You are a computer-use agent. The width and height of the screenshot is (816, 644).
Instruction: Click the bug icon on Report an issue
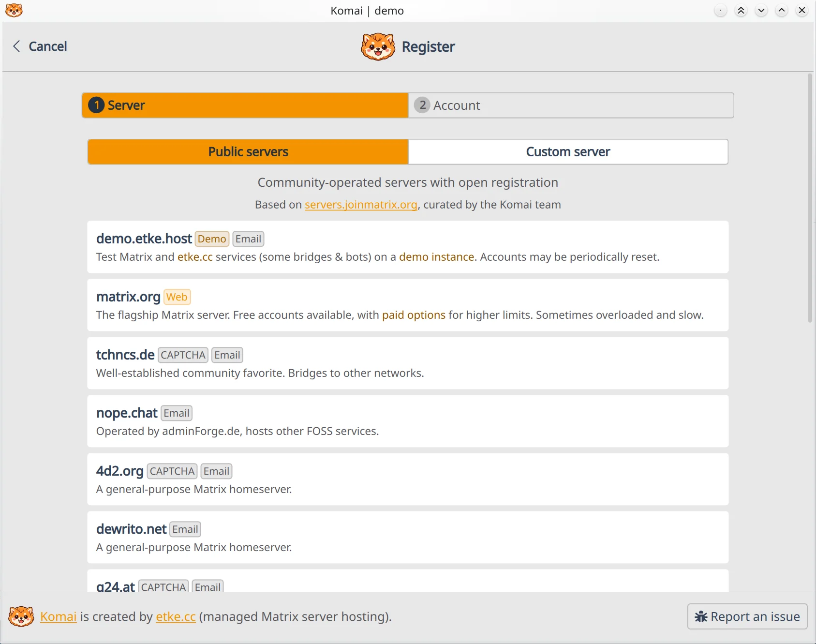(701, 617)
